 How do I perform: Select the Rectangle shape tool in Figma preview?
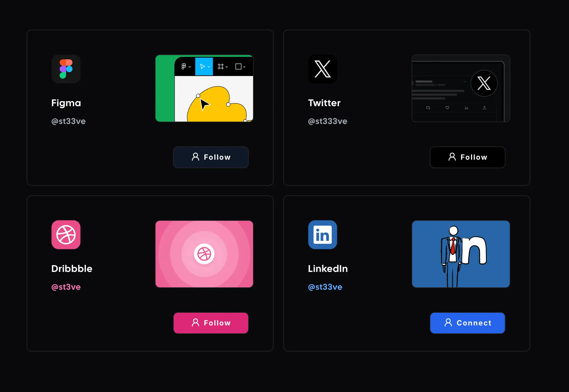tap(238, 67)
